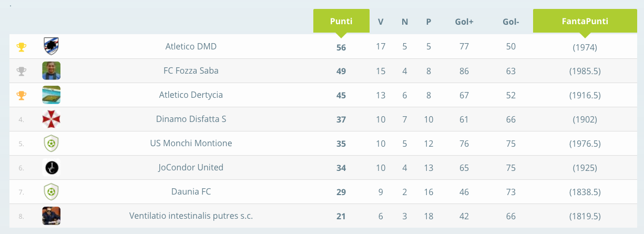Click the Ventilatio intestinalis putres avatar
Screen dimensions: 644x234
tap(52, 216)
